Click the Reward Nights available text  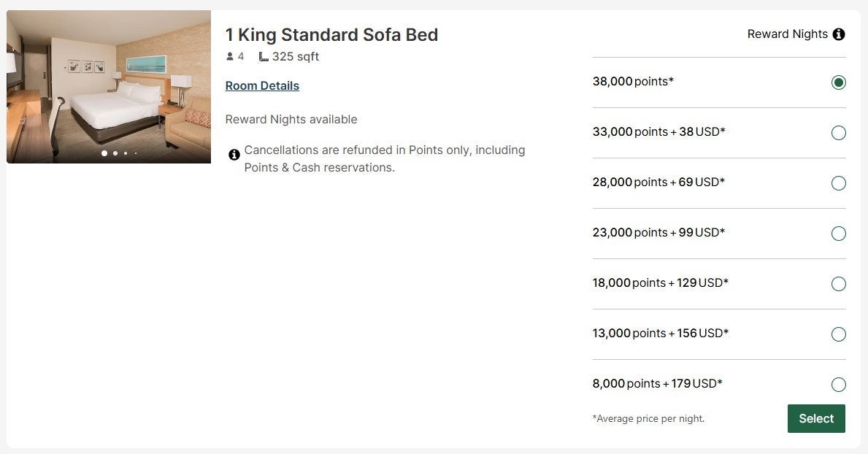(291, 119)
